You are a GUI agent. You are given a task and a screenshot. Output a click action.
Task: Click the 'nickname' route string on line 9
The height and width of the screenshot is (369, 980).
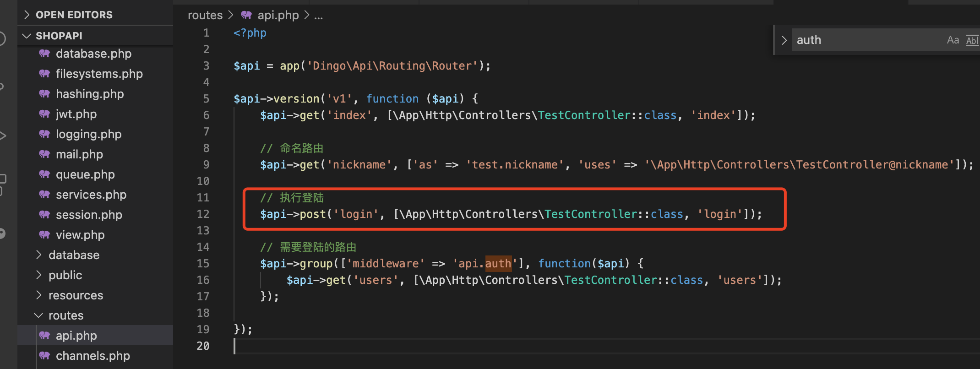359,165
